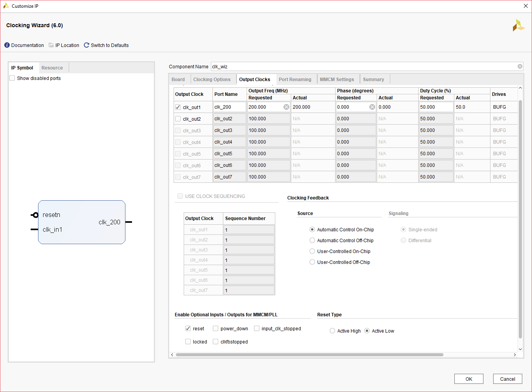Screen dimensions: 532x392
Task: Clear the clk_out1 requested frequency value
Action: [x=286, y=107]
